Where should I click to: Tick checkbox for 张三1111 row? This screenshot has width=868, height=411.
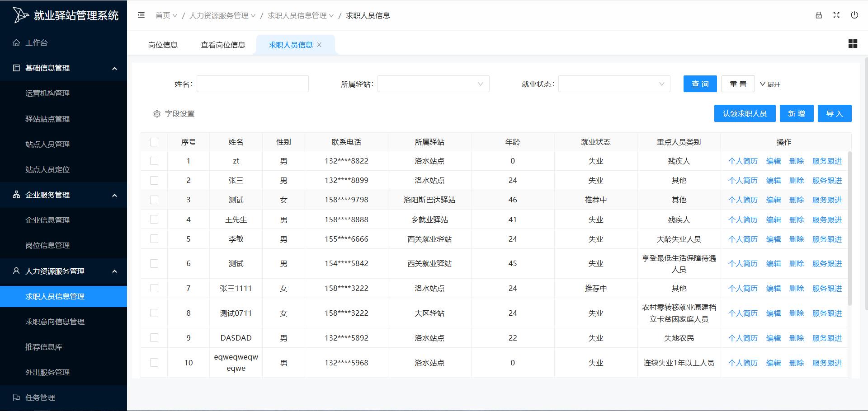click(x=154, y=288)
